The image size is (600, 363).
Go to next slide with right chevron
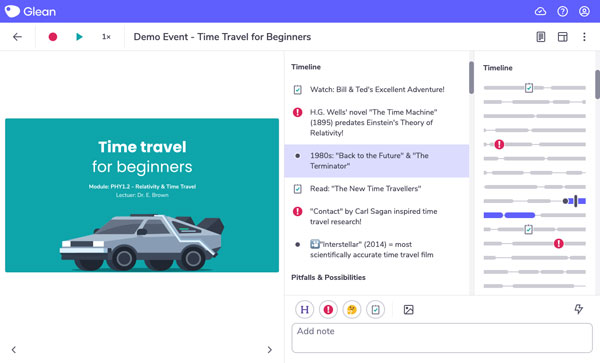[270, 350]
